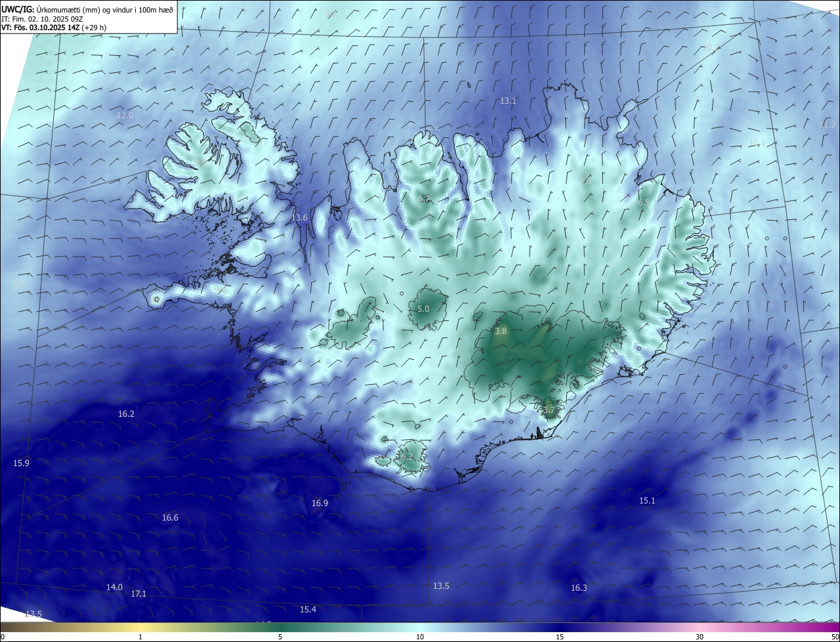This screenshot has width=840, height=642.
Task: Click the 3.8 value over Vatnajökull
Action: click(501, 332)
